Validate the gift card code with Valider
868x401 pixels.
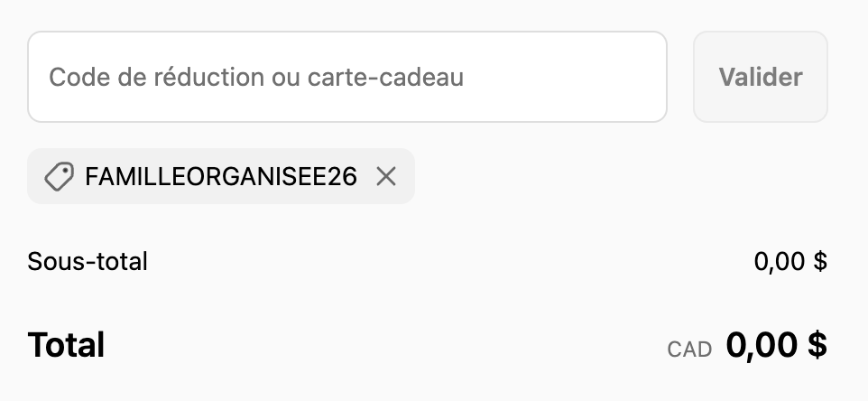pos(760,77)
